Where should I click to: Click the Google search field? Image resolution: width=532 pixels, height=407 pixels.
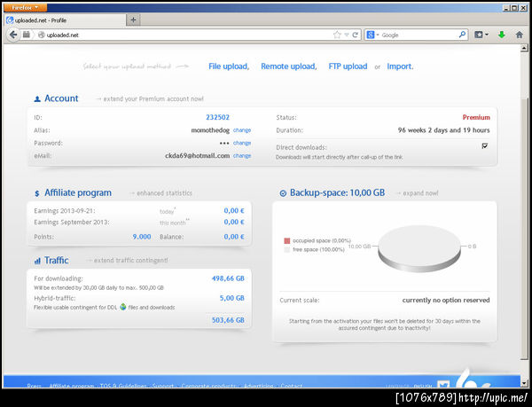click(x=419, y=35)
